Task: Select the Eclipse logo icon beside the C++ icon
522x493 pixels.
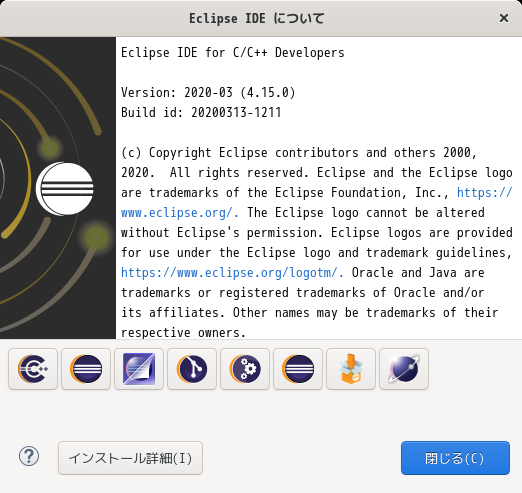Action: tap(86, 369)
